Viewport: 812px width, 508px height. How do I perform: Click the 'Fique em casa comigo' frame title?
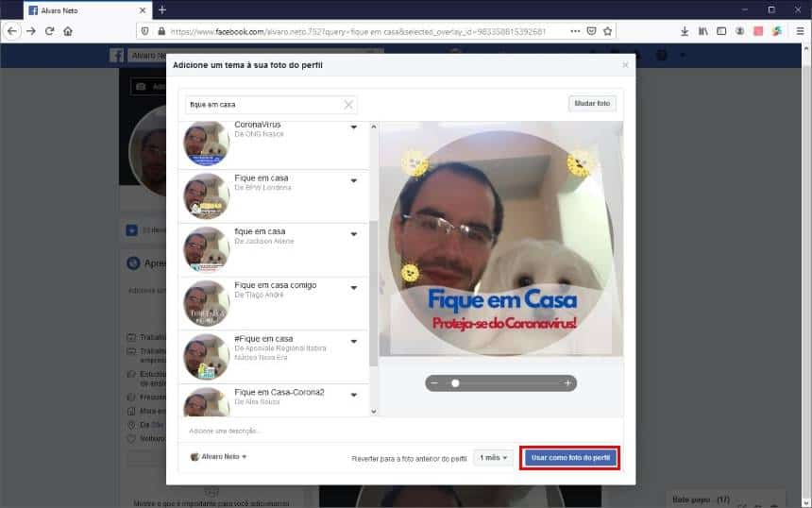click(x=275, y=285)
